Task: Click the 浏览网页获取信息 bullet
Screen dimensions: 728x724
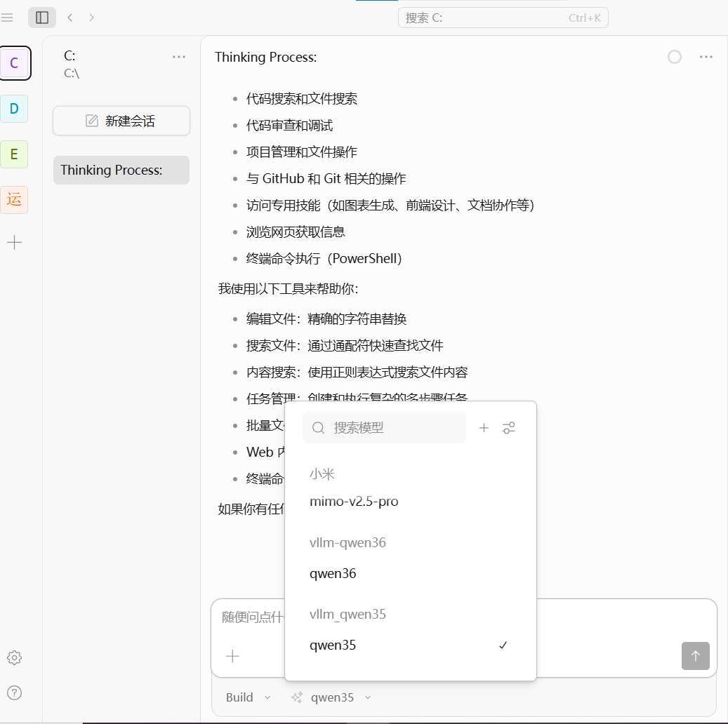Action: click(296, 232)
